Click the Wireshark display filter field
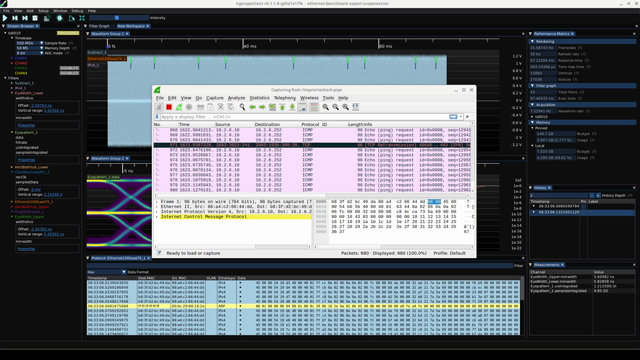Image resolution: width=640 pixels, height=360 pixels. point(304,117)
